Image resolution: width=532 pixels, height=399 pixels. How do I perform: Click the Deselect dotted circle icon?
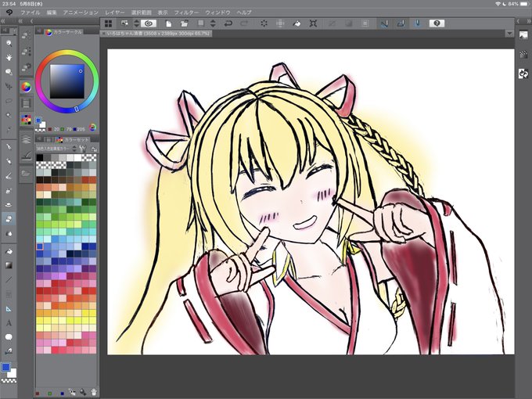264,23
